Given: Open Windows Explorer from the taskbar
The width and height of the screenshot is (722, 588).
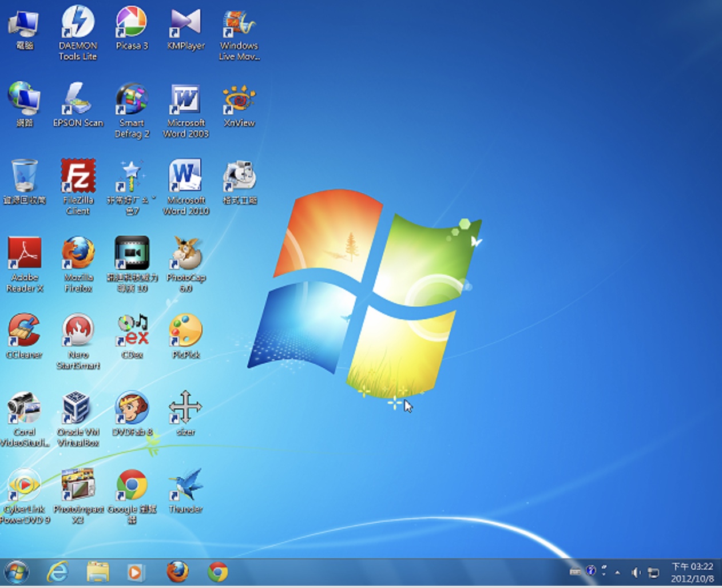Looking at the screenshot, I should point(98,572).
